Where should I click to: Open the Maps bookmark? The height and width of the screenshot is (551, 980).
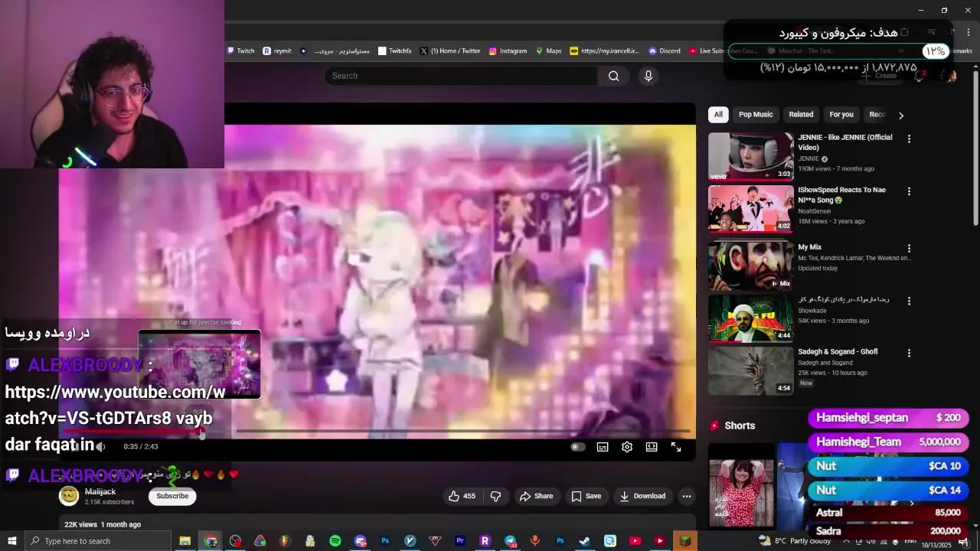[x=548, y=51]
